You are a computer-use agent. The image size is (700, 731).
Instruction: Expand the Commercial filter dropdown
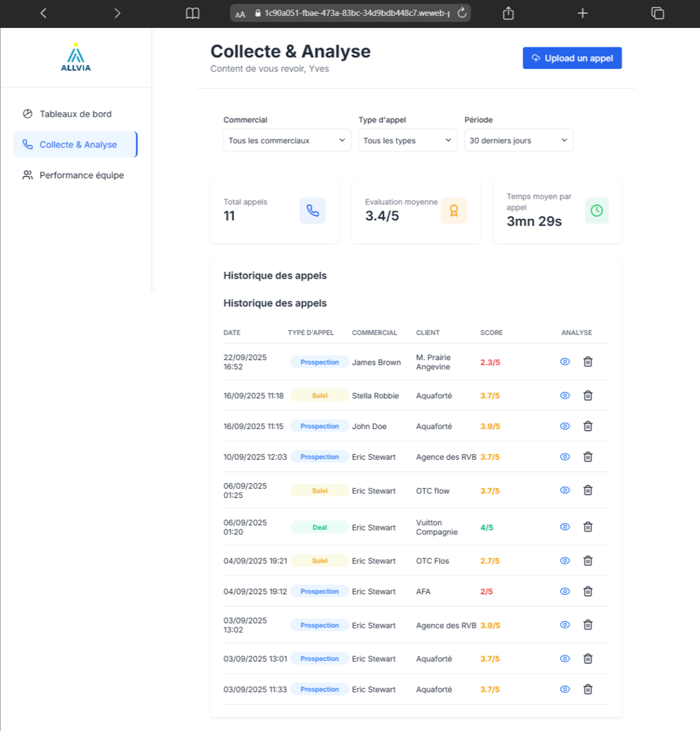[x=287, y=140]
